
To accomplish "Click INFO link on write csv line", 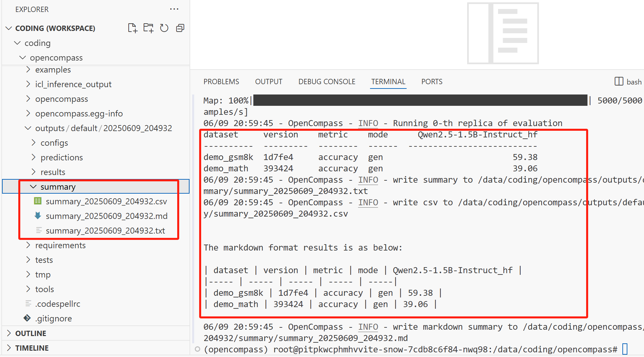I will [x=368, y=202].
